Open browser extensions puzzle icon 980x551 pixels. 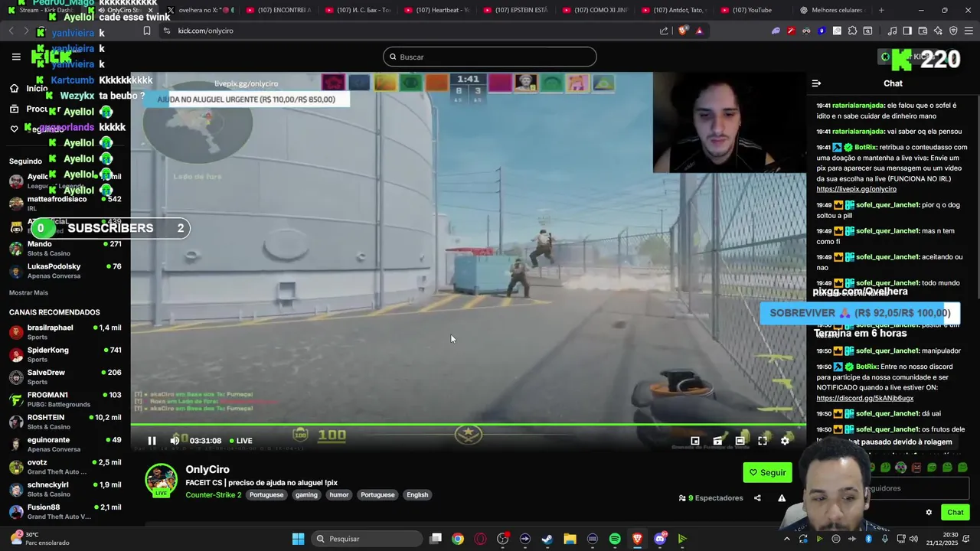coord(852,31)
